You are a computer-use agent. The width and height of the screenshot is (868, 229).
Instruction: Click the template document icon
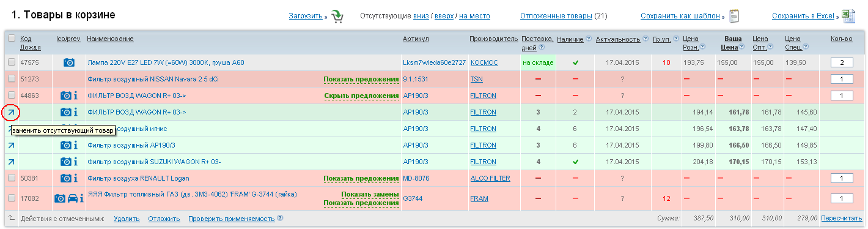(734, 16)
